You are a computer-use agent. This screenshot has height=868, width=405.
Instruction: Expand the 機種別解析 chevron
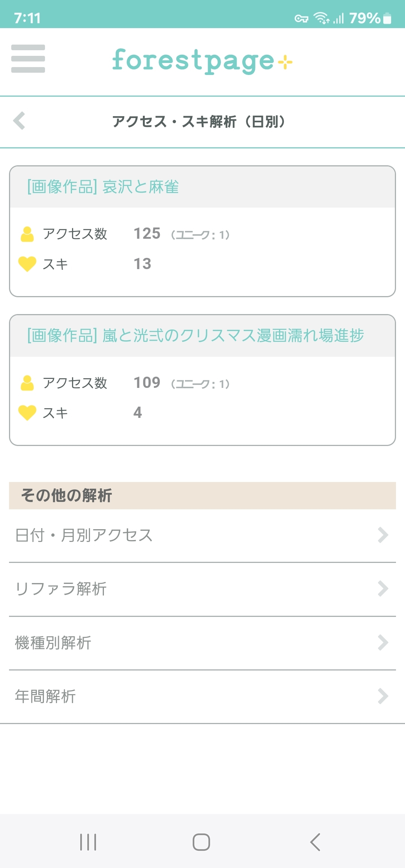(382, 642)
